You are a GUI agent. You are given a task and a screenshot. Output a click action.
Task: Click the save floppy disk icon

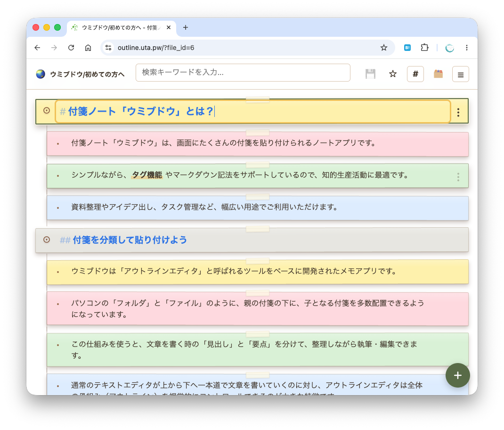[x=370, y=74]
